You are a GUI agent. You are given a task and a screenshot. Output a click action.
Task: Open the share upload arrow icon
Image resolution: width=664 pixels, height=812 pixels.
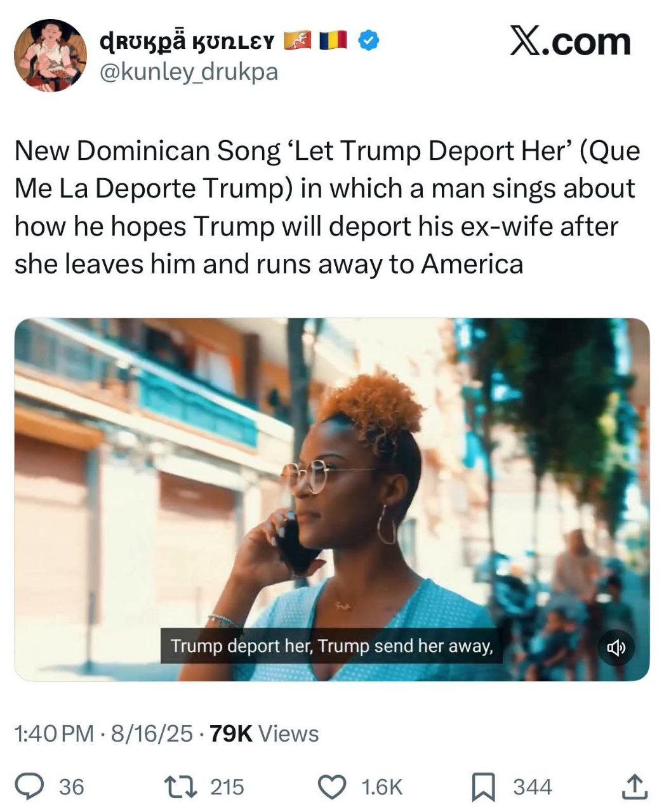pyautogui.click(x=634, y=787)
